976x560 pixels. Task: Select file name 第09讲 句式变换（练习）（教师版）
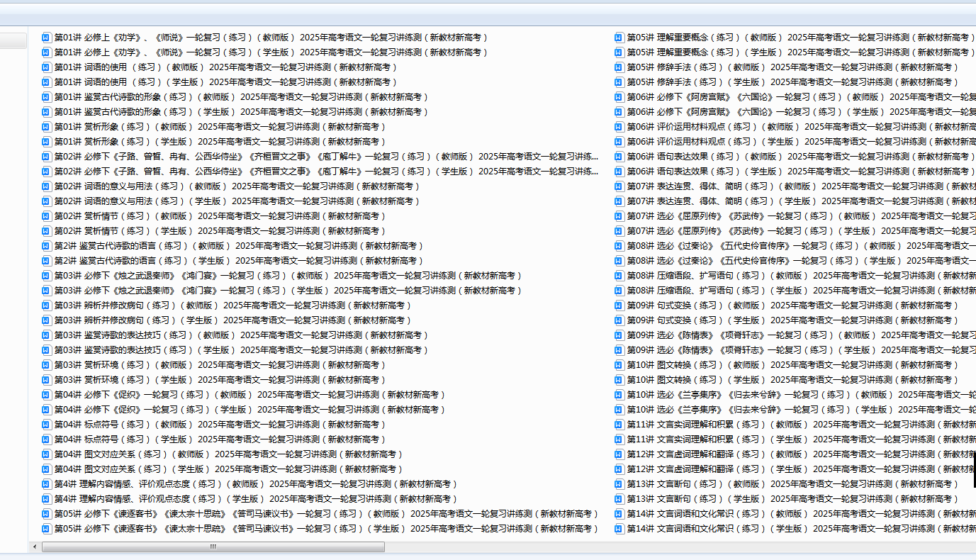(793, 305)
